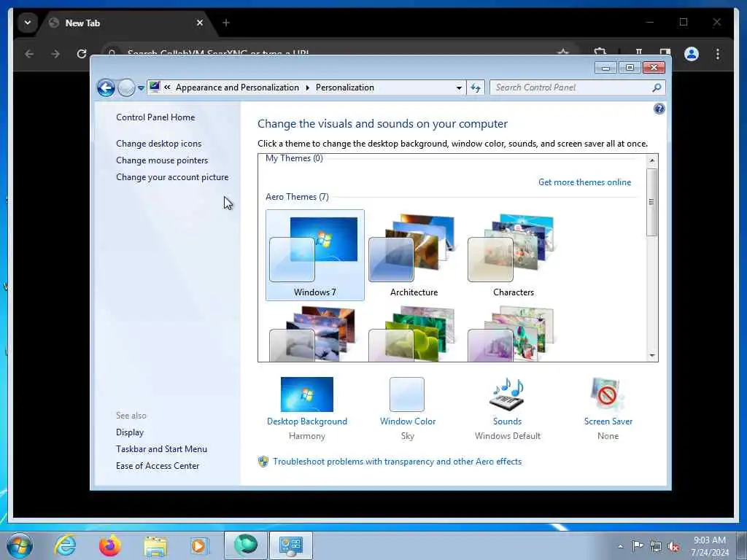Open Change desktop icons
The width and height of the screenshot is (747, 560).
[158, 144]
